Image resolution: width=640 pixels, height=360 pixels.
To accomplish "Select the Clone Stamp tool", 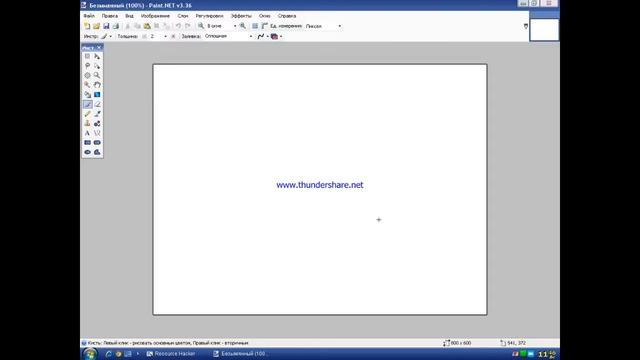I will pos(87,124).
